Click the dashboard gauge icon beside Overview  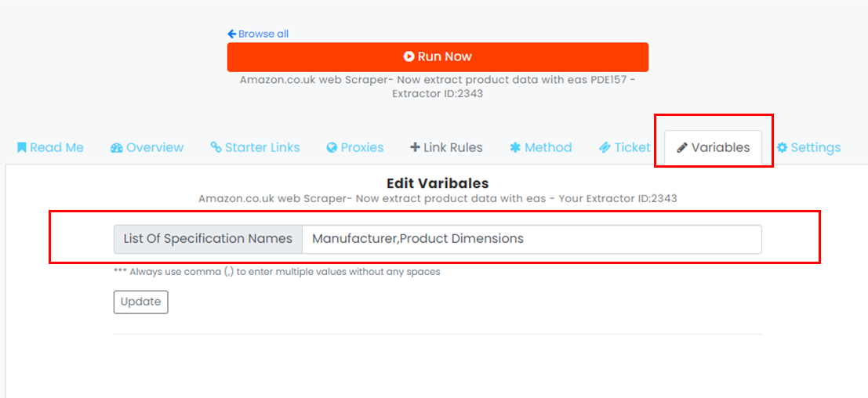click(116, 147)
